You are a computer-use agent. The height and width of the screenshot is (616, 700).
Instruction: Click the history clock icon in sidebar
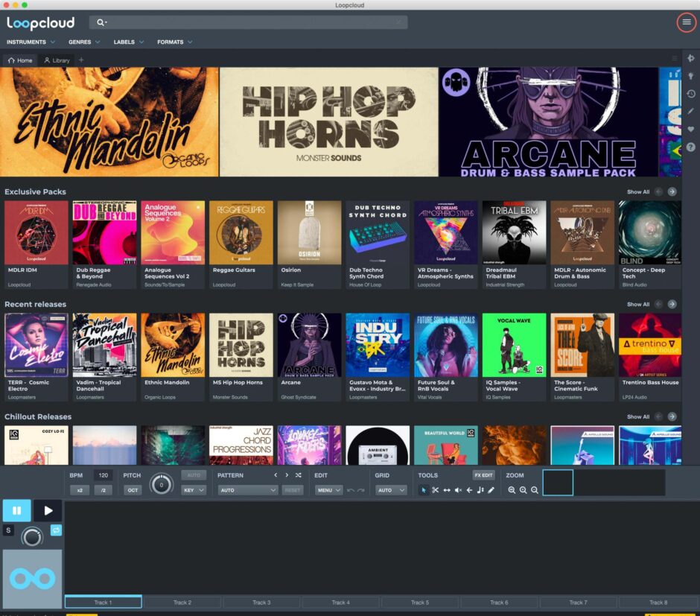pyautogui.click(x=690, y=94)
